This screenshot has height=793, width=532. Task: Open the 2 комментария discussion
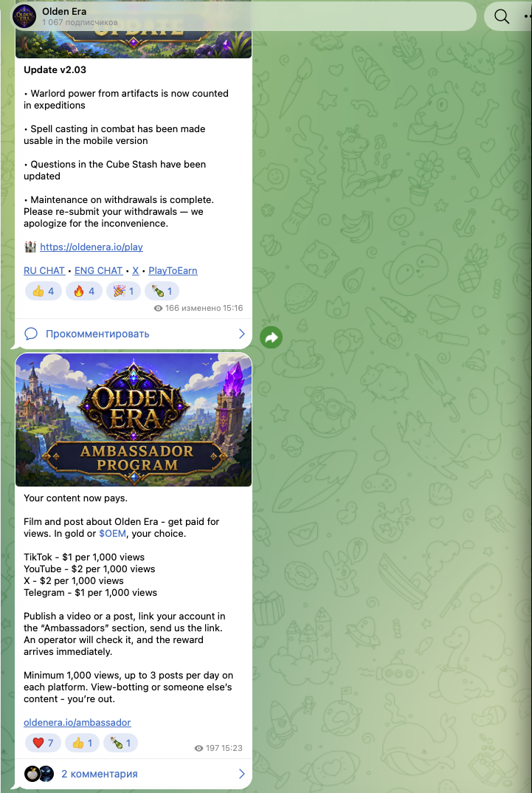(100, 774)
